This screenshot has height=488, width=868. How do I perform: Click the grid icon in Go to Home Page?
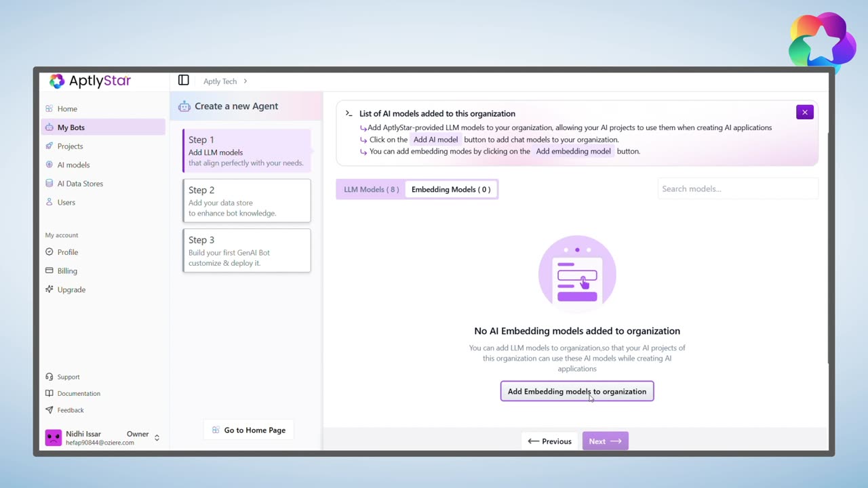[216, 430]
